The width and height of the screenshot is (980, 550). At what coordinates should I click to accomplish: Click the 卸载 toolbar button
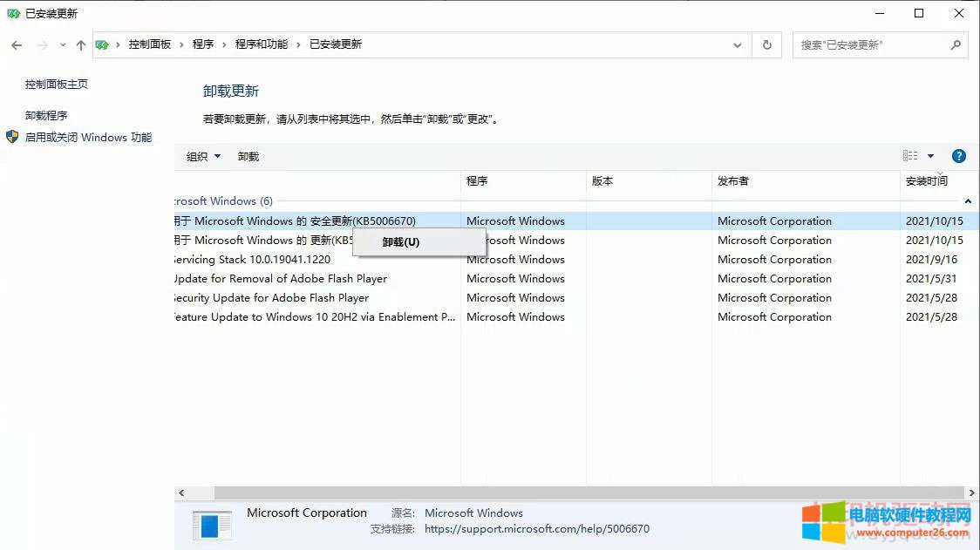point(248,156)
